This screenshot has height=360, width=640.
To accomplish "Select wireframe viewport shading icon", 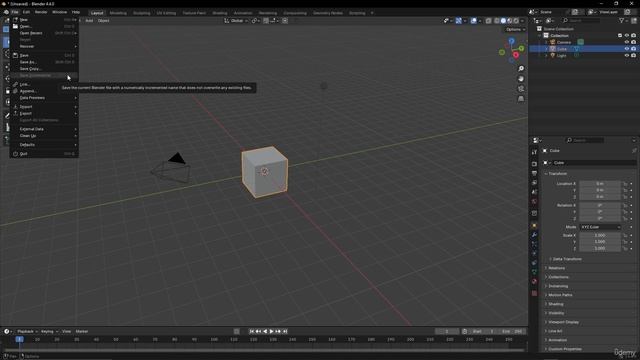I will click(x=497, y=21).
